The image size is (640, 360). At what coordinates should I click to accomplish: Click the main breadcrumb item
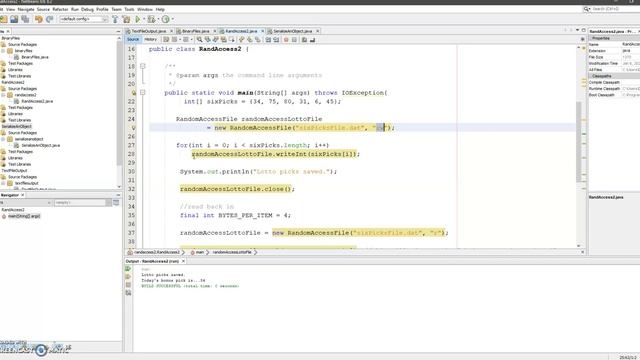point(200,252)
